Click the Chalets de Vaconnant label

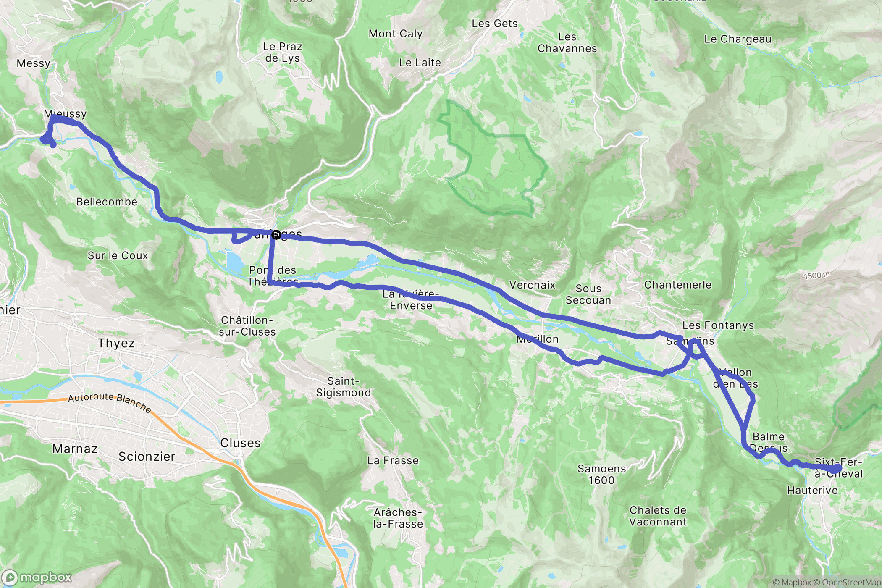pos(658,516)
